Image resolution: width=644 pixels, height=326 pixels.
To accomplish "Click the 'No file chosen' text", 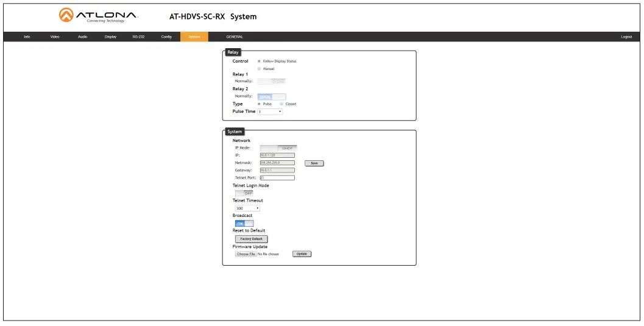I will click(x=268, y=254).
